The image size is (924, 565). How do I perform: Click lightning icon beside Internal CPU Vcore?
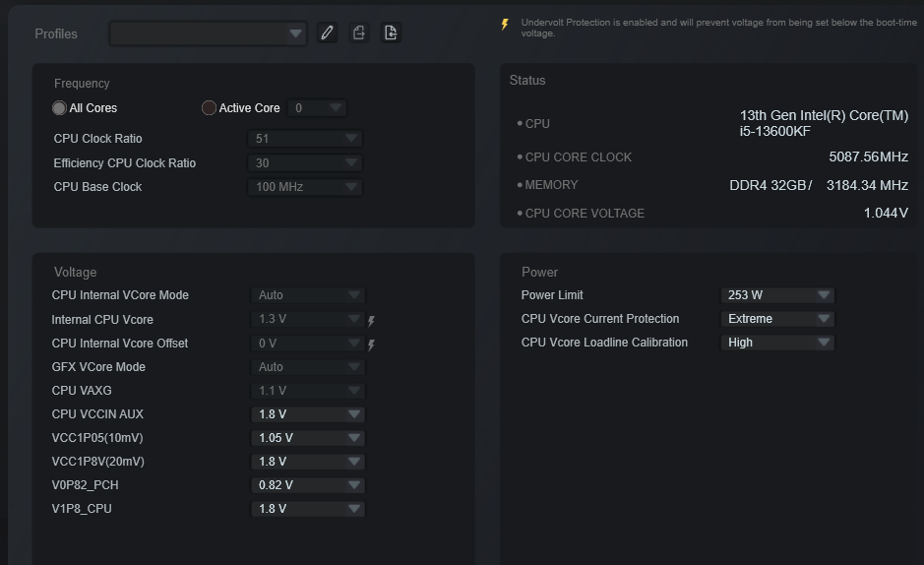[x=372, y=321]
